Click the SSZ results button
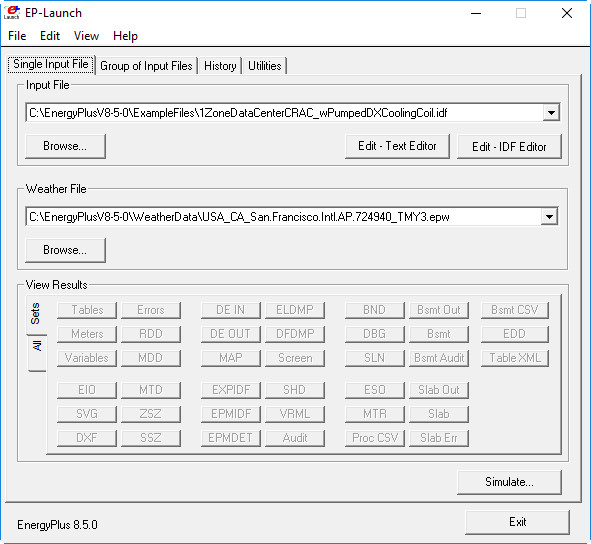 [151, 438]
